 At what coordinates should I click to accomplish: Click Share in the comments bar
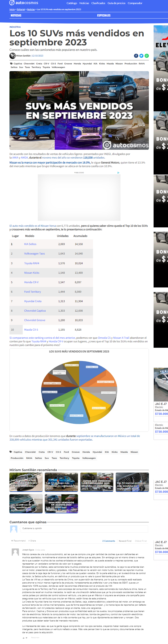[x=32, y=541]
